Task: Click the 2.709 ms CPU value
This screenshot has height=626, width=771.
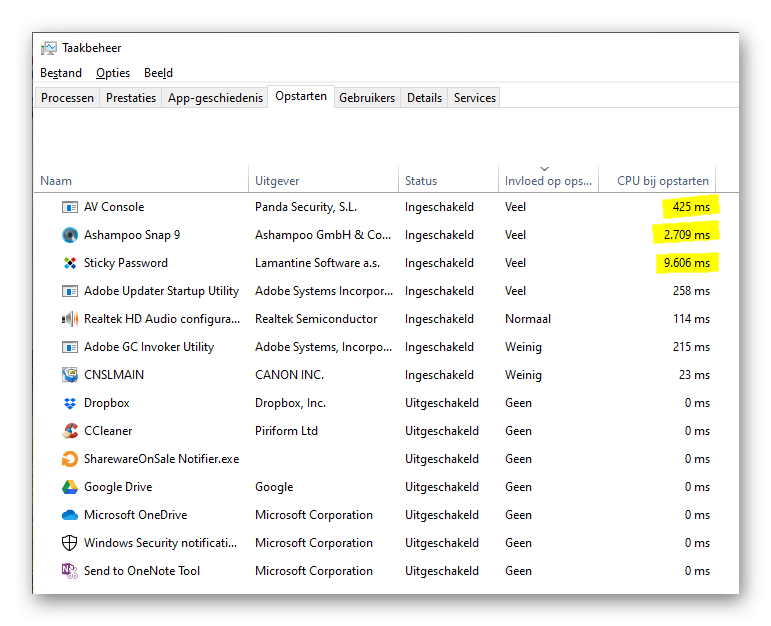Action: pyautogui.click(x=687, y=235)
